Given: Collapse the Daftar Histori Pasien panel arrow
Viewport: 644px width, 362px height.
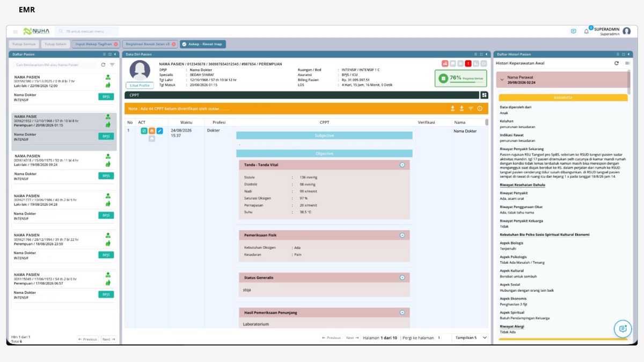Looking at the screenshot, I should 628,54.
